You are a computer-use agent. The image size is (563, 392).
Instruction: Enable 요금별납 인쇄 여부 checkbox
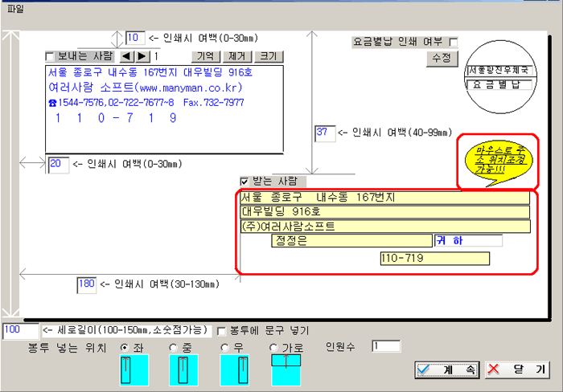point(454,41)
